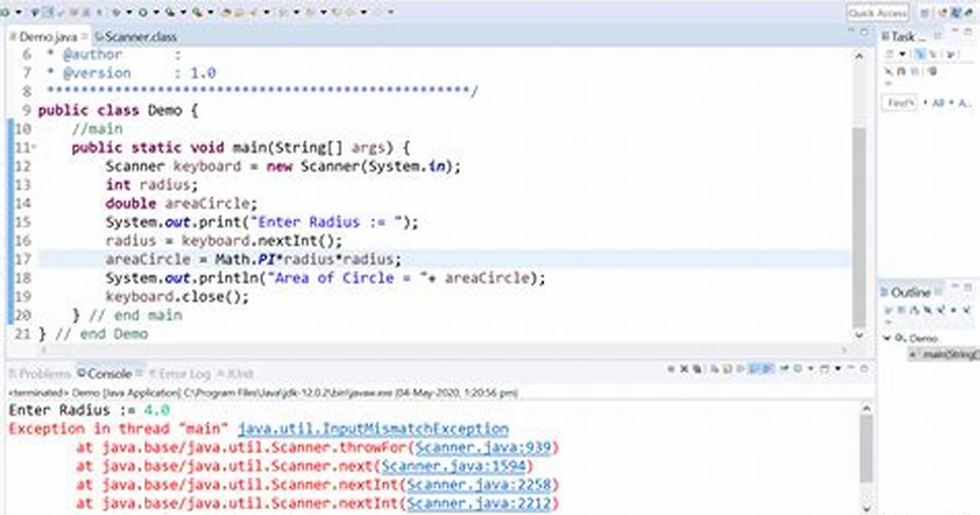This screenshot has height=515, width=980.
Task: Follow the Scanner.java:2258 stack trace link
Action: tap(479, 485)
